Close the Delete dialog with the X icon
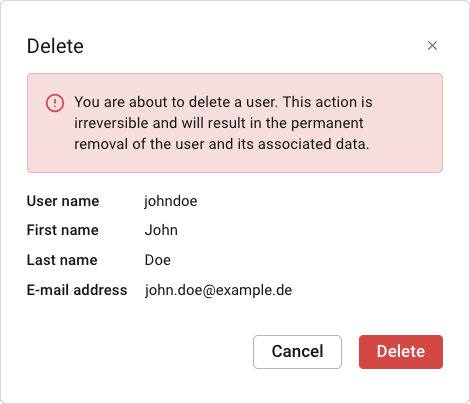The image size is (470, 404). [432, 46]
